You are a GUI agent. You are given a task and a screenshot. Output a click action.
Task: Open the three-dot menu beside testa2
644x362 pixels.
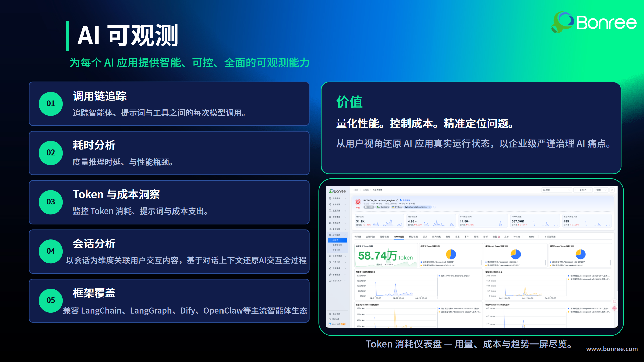click(523, 237)
